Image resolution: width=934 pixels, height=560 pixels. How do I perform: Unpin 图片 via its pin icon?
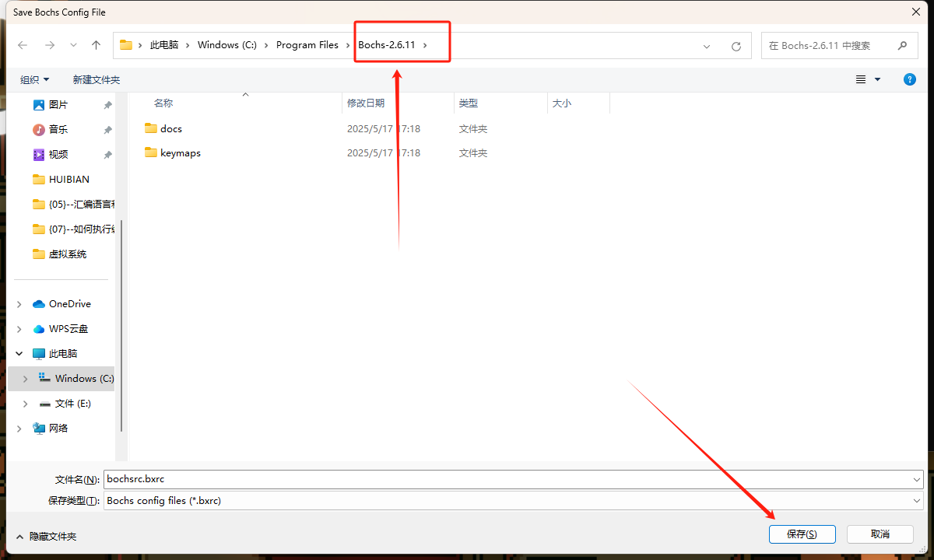coord(107,105)
